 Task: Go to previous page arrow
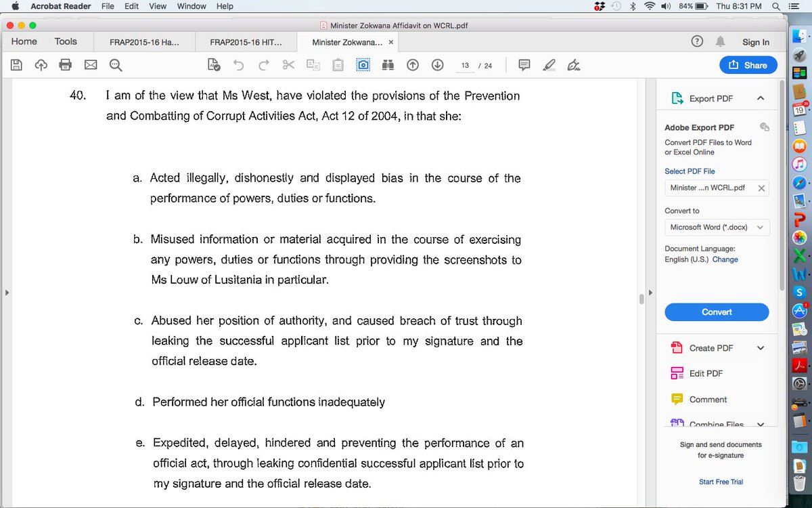(x=413, y=65)
